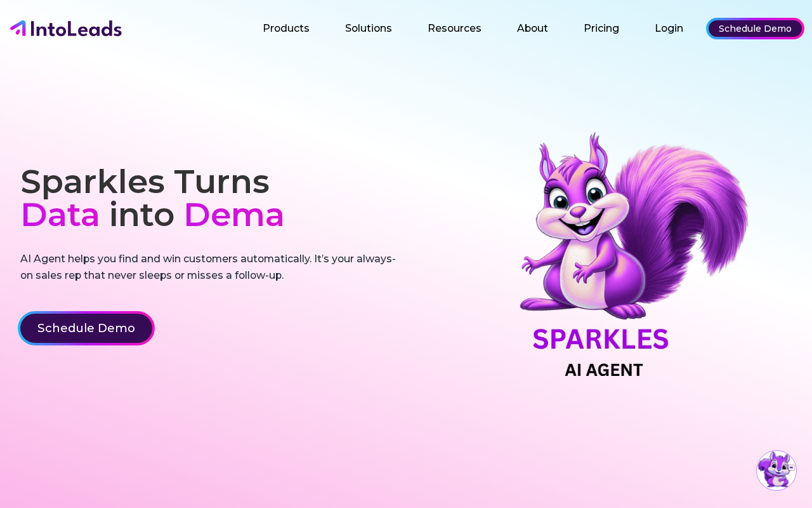Open the Sparkles chat widget icon
Image resolution: width=812 pixels, height=508 pixels.
tap(776, 471)
